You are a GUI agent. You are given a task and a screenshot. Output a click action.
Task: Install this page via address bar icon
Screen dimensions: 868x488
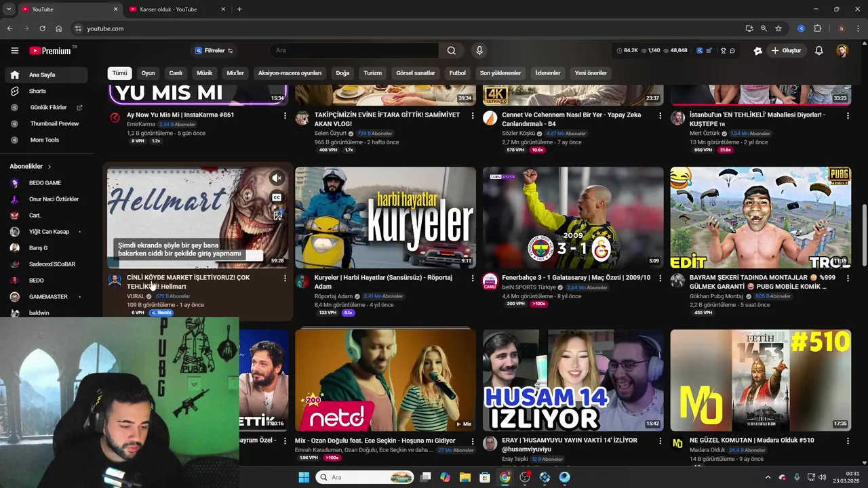pyautogui.click(x=749, y=28)
